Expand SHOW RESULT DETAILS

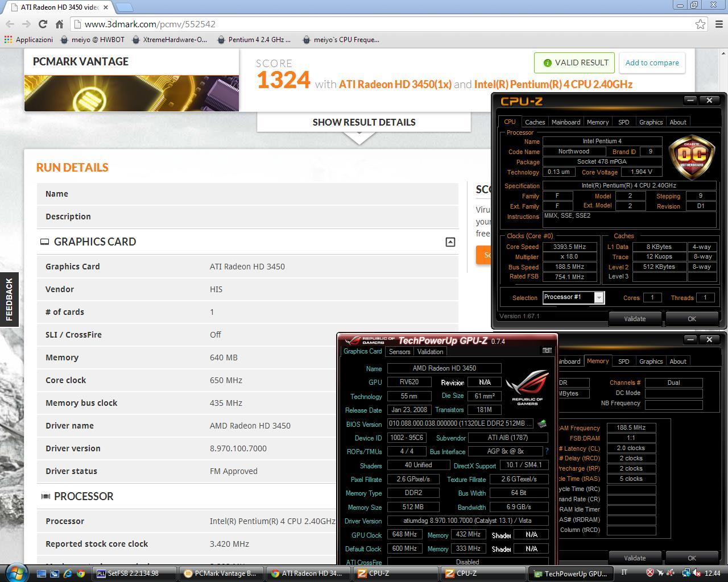click(364, 122)
